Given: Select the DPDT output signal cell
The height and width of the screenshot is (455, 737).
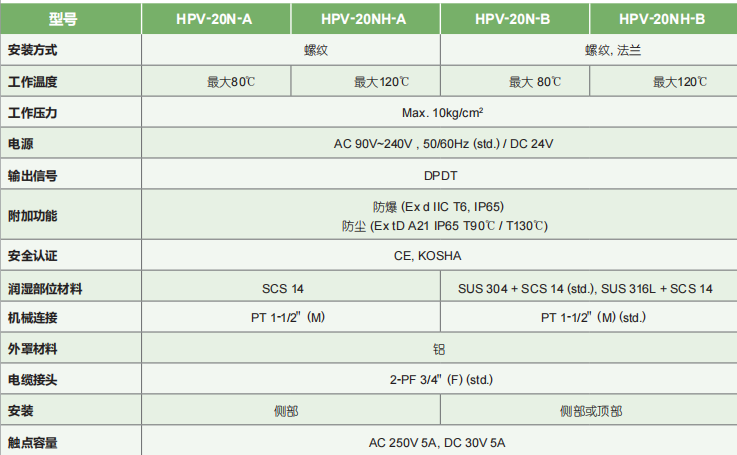Looking at the screenshot, I should click(439, 175).
